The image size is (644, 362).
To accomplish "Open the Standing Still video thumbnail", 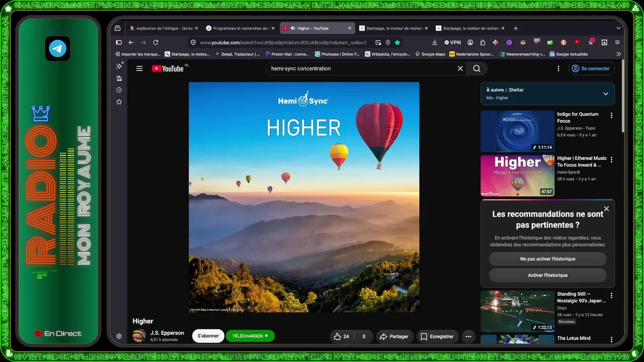I will pyautogui.click(x=517, y=311).
